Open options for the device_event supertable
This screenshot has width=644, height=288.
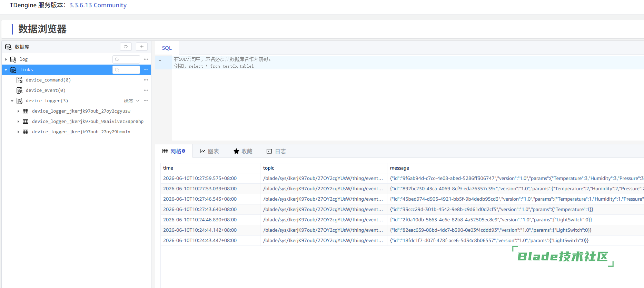[x=146, y=90]
